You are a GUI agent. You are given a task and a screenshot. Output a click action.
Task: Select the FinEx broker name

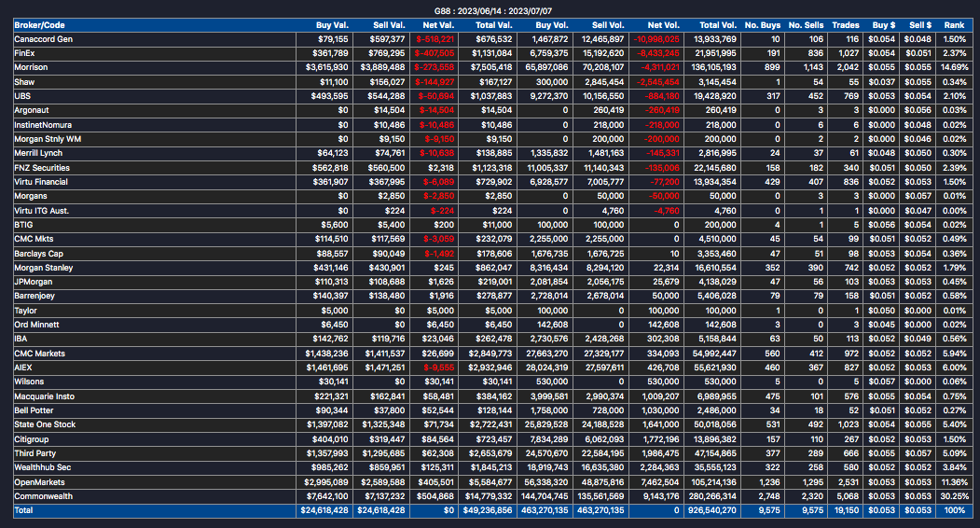(x=24, y=53)
